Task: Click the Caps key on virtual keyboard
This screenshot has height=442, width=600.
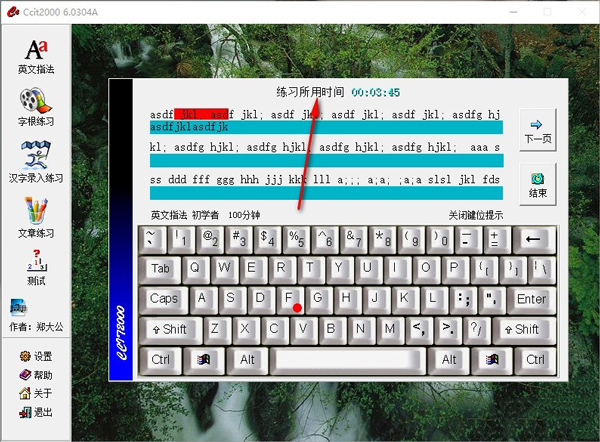Action: pyautogui.click(x=163, y=300)
